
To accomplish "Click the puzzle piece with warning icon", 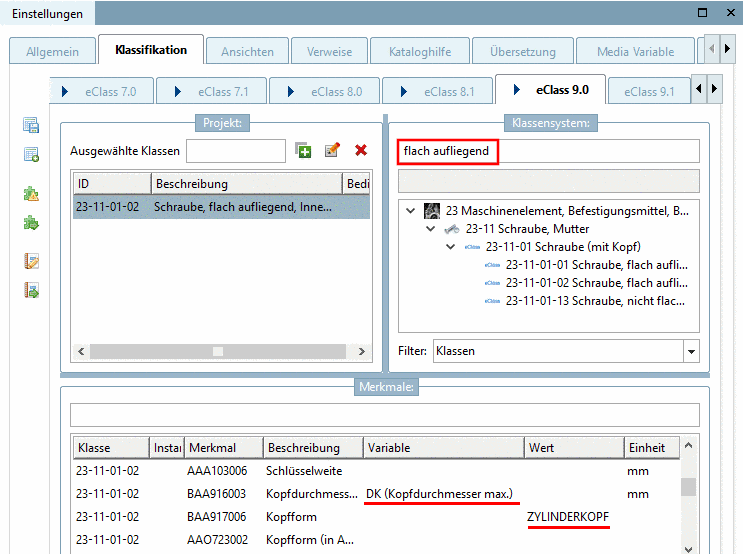I will (31, 194).
